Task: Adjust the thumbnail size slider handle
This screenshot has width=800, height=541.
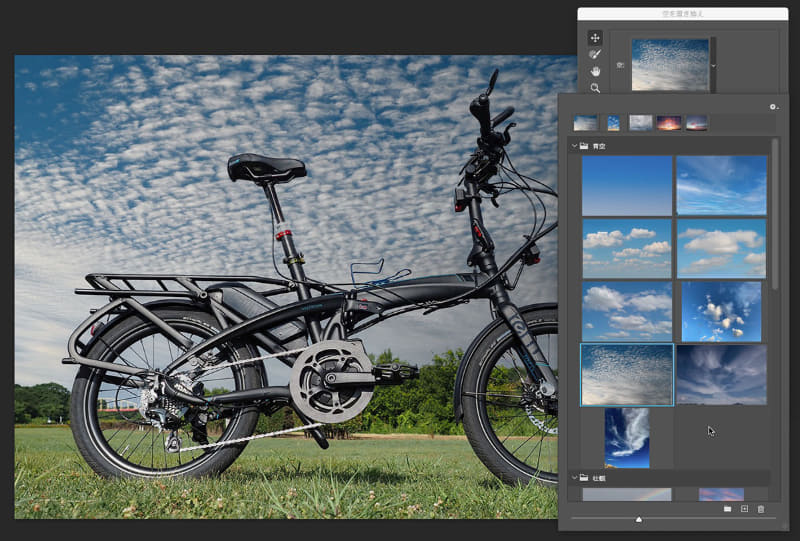Action: coord(639,520)
